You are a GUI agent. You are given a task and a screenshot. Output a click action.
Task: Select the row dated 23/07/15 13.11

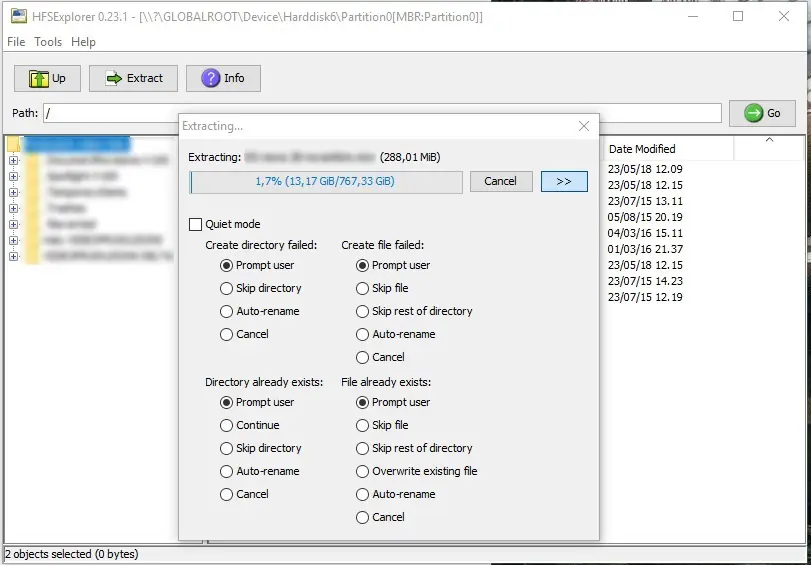point(645,201)
